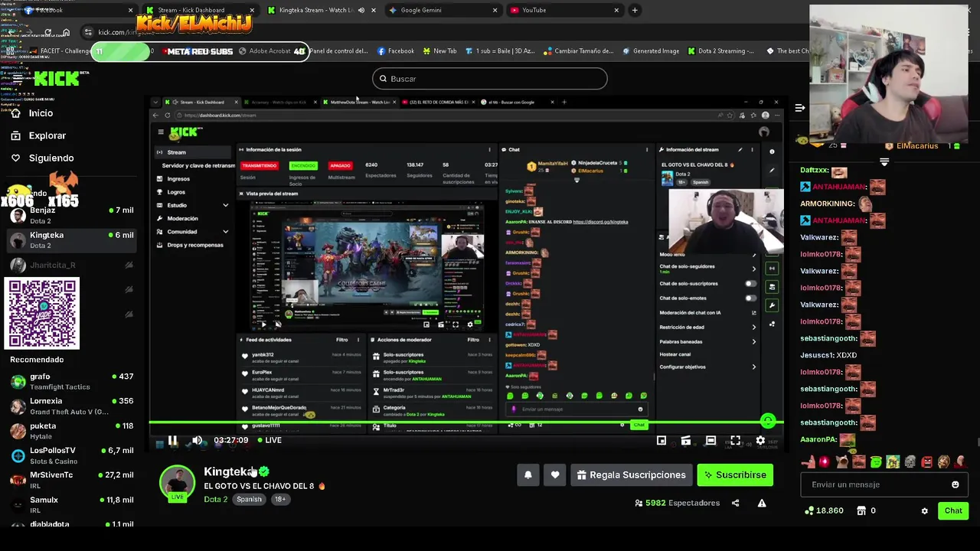Open the chat shop icon
980x551 pixels.
coord(861,510)
